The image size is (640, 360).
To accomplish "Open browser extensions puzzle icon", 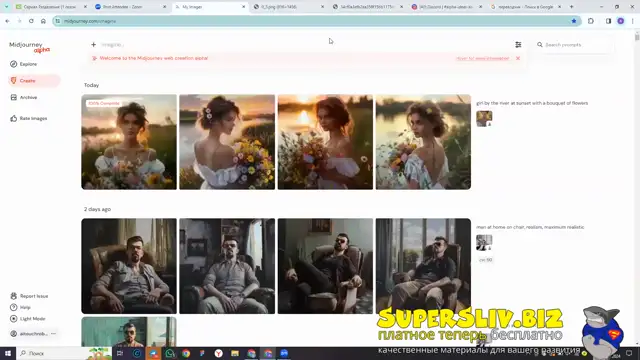I will pos(591,21).
